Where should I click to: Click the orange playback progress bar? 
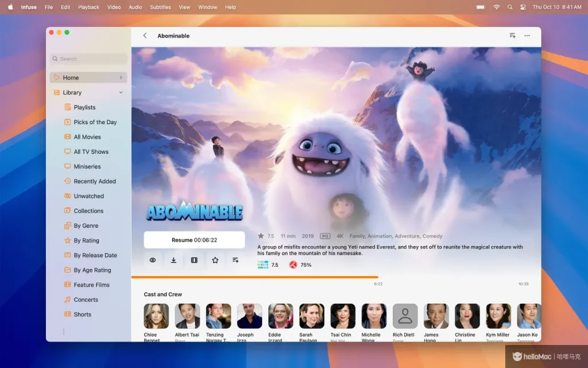click(x=254, y=277)
